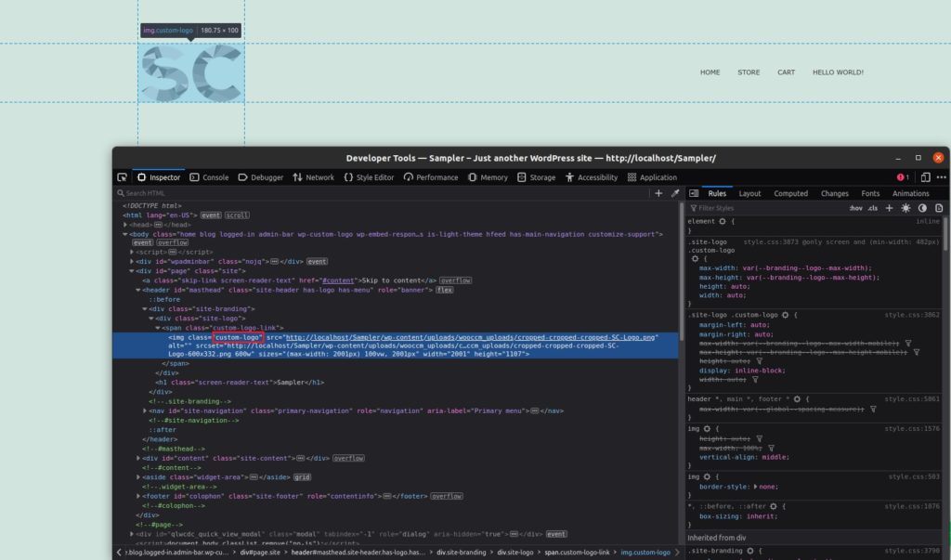Pick a color with the eyedropper icon
Image resolution: width=951 pixels, height=560 pixels.
(675, 193)
